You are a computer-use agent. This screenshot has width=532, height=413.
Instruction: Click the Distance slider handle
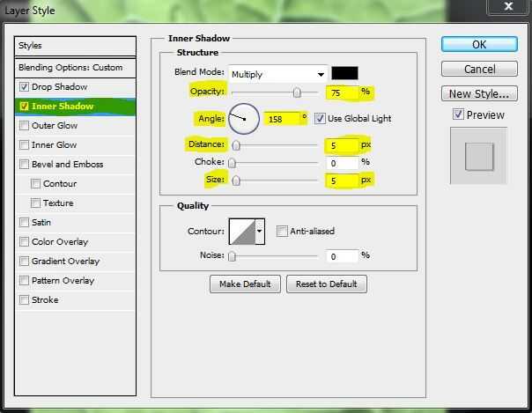[x=236, y=145]
